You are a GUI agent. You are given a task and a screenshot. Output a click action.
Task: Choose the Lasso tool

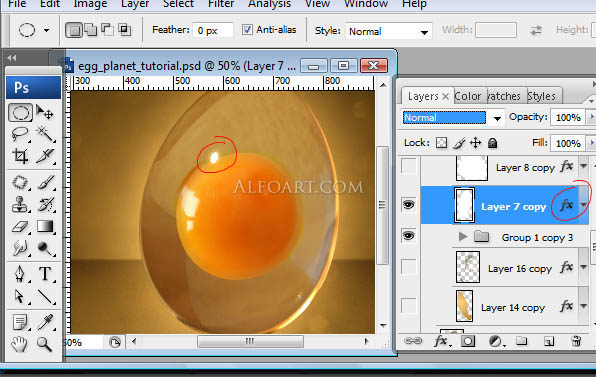(x=20, y=134)
